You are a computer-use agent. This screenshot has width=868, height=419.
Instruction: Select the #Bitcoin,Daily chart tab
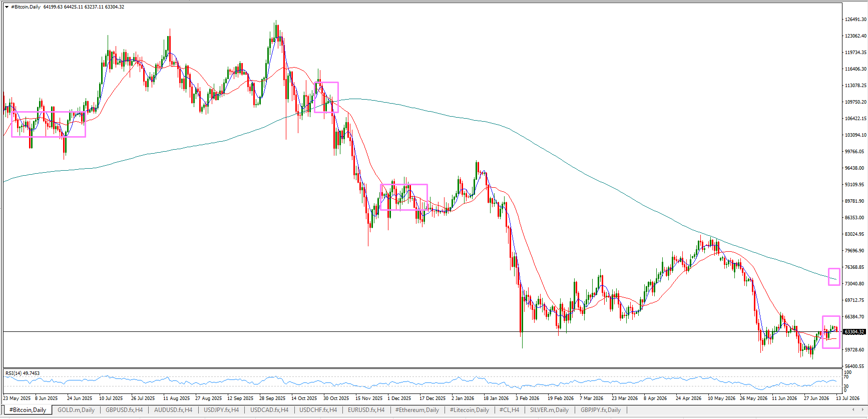28,410
